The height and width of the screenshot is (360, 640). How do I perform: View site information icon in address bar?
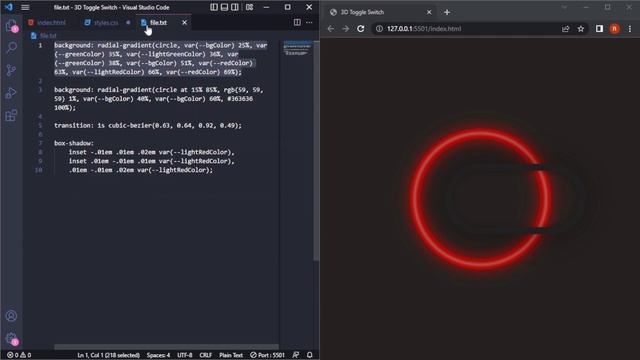[x=379, y=29]
